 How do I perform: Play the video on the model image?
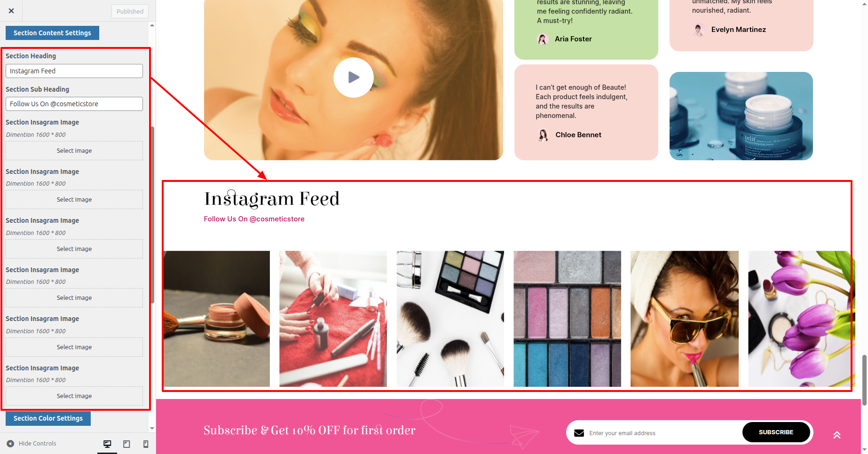[x=354, y=78]
